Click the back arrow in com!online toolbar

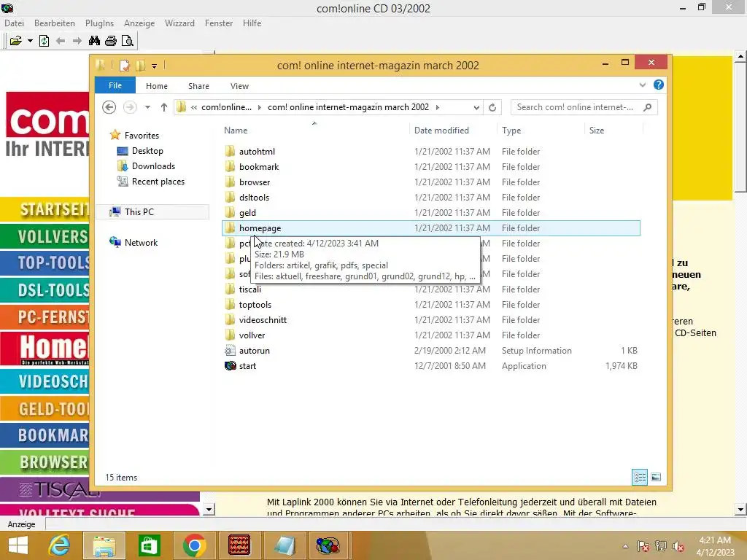(x=61, y=41)
